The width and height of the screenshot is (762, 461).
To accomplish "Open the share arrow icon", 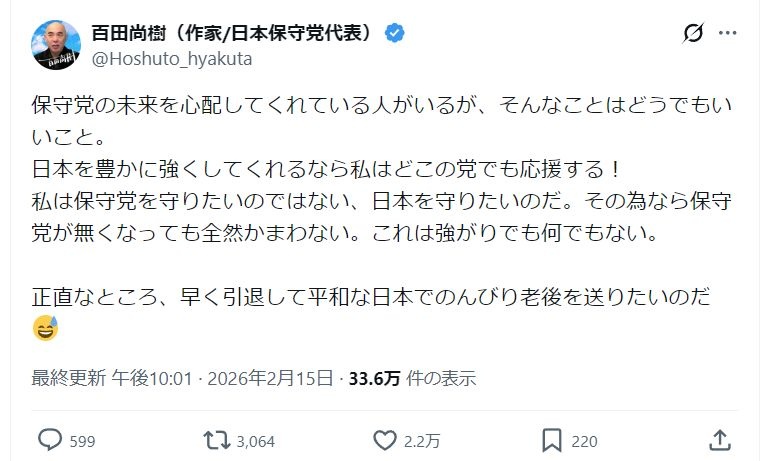I will point(718,440).
